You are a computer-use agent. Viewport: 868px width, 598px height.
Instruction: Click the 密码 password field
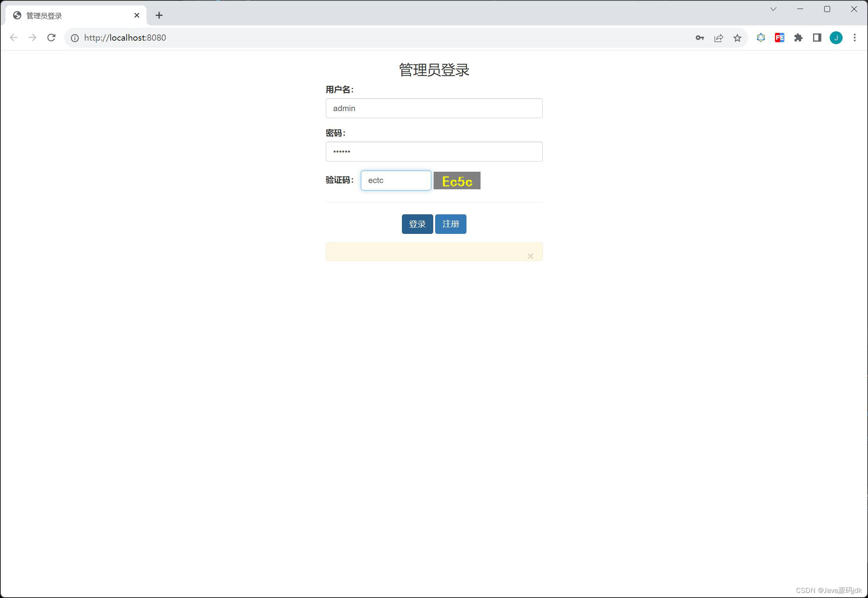(434, 152)
